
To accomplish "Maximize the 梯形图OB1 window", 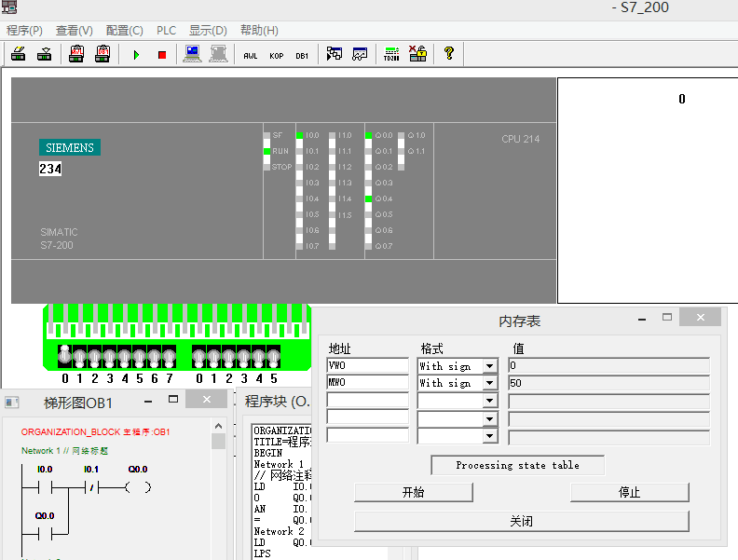I will pyautogui.click(x=173, y=400).
